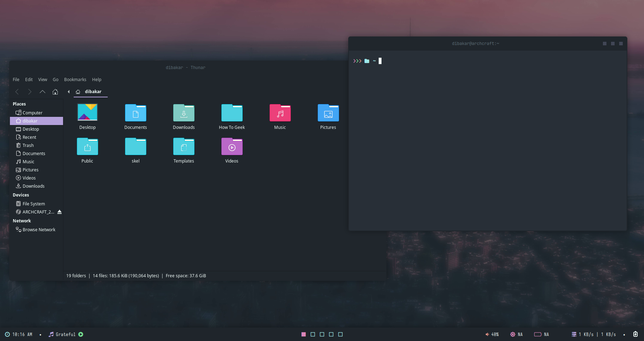644x341 pixels.
Task: Click the Thunar status bar text
Action: 136,276
